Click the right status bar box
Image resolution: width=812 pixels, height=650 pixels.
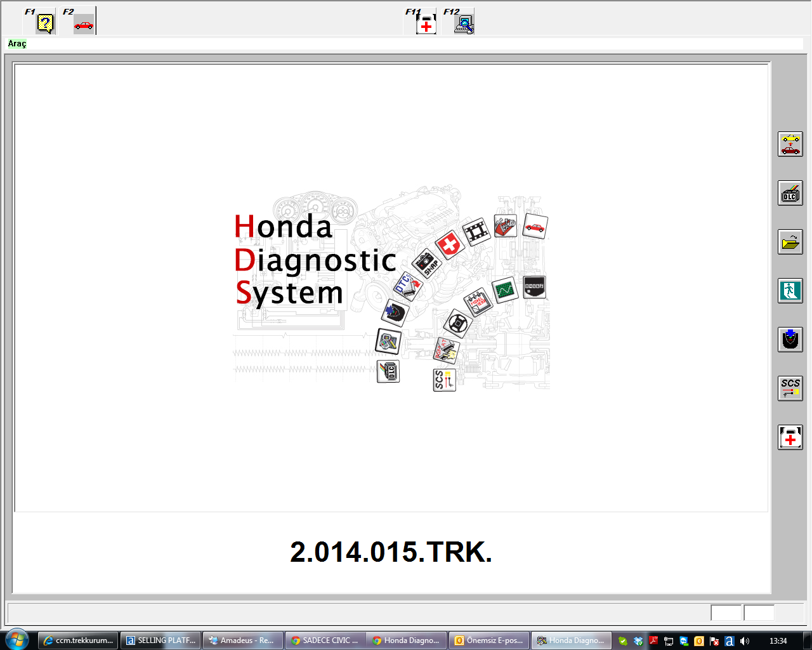[x=759, y=613]
